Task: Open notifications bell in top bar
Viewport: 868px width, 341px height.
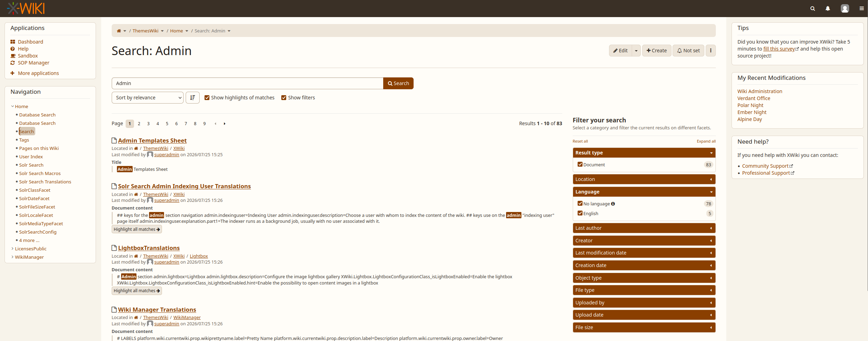Action: [828, 8]
